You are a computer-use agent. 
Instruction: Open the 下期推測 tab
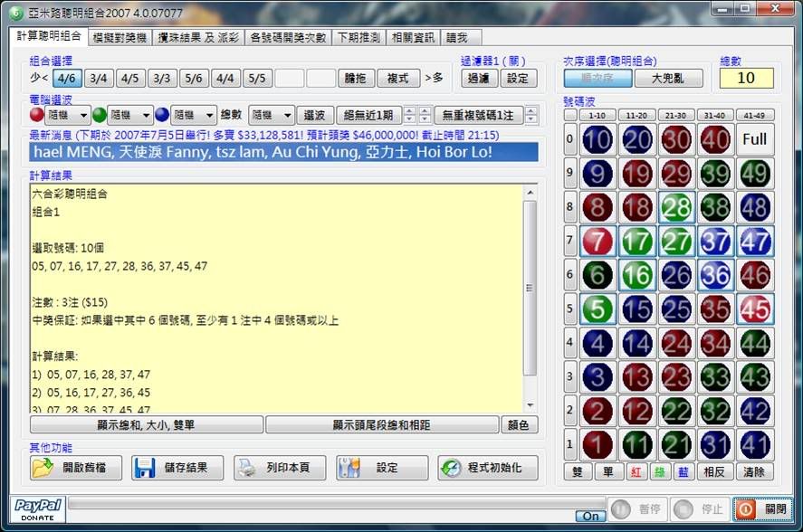click(x=358, y=37)
